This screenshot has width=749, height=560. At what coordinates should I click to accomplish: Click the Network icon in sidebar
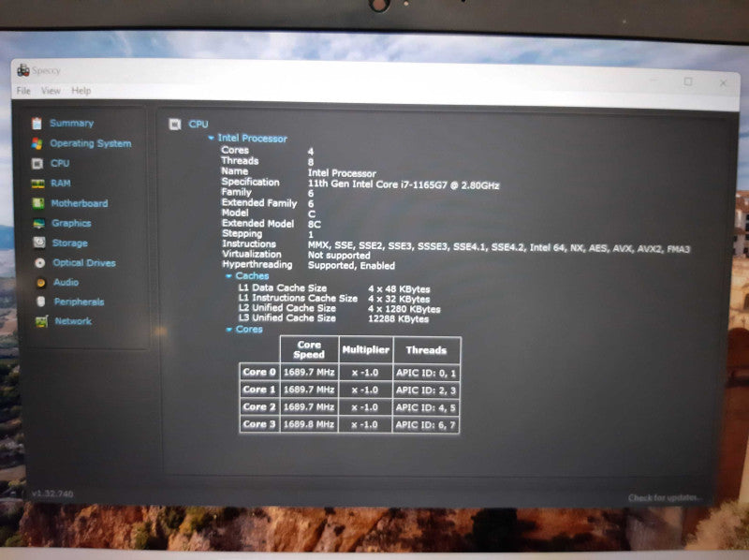coord(41,321)
